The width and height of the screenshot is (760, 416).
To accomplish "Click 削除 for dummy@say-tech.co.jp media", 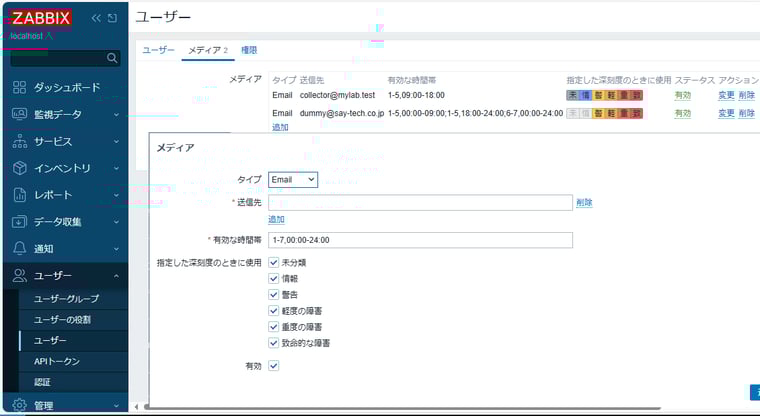I will pos(747,113).
